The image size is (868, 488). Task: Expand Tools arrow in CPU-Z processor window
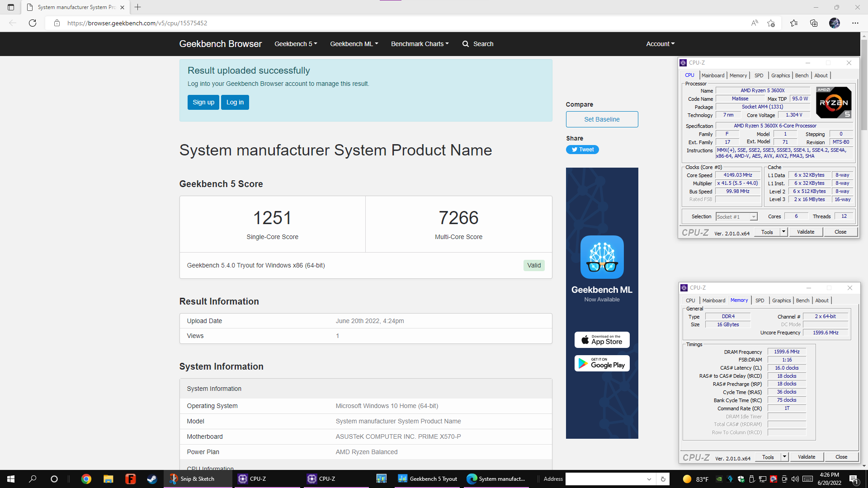point(784,232)
